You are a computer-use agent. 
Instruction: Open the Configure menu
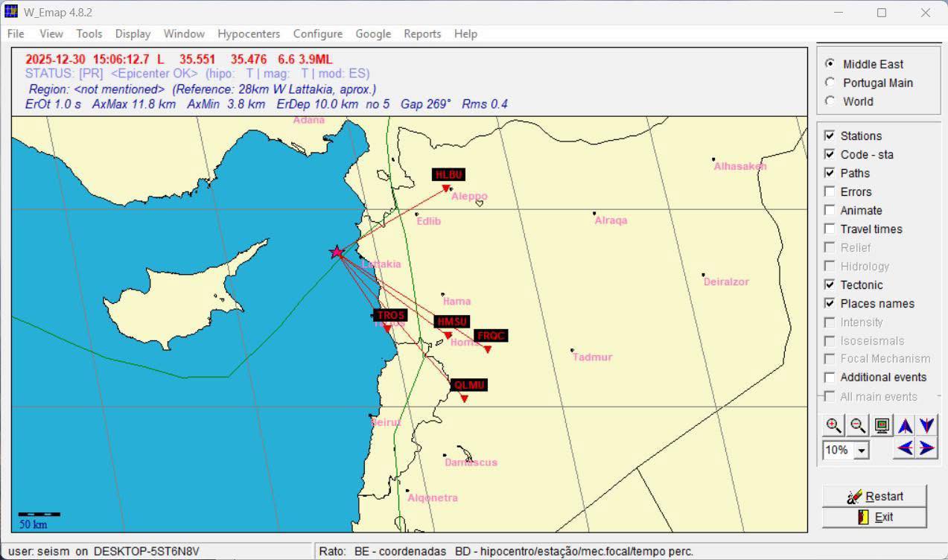click(318, 34)
